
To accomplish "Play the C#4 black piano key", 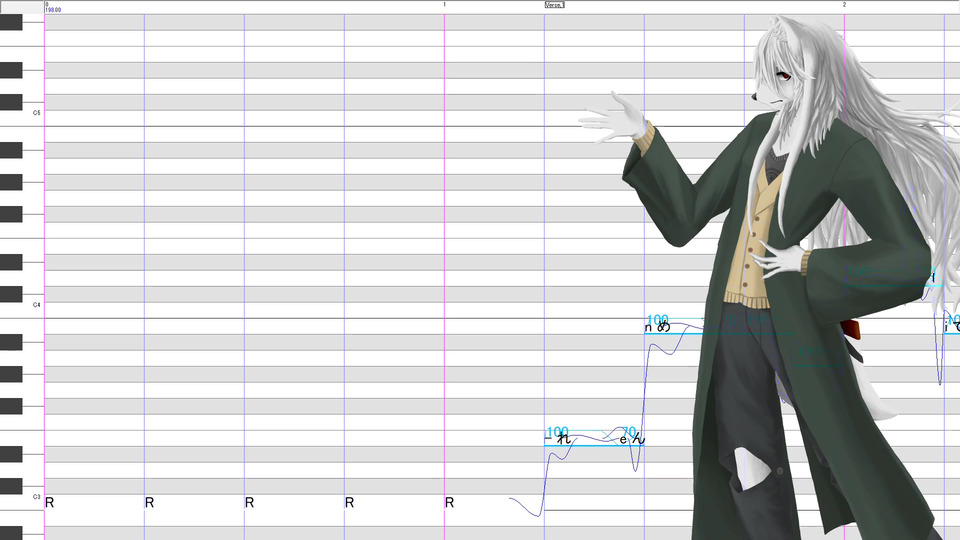I will (x=11, y=294).
